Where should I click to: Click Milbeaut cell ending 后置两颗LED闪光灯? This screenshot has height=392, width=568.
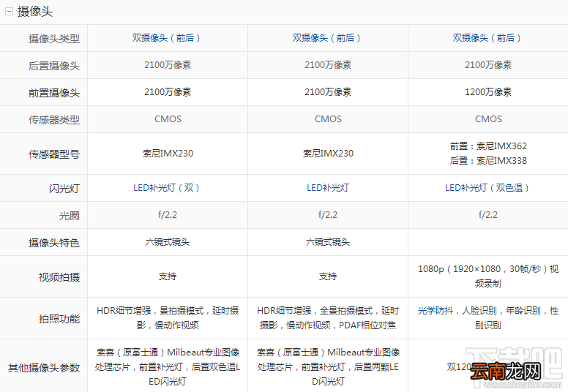tap(328, 366)
